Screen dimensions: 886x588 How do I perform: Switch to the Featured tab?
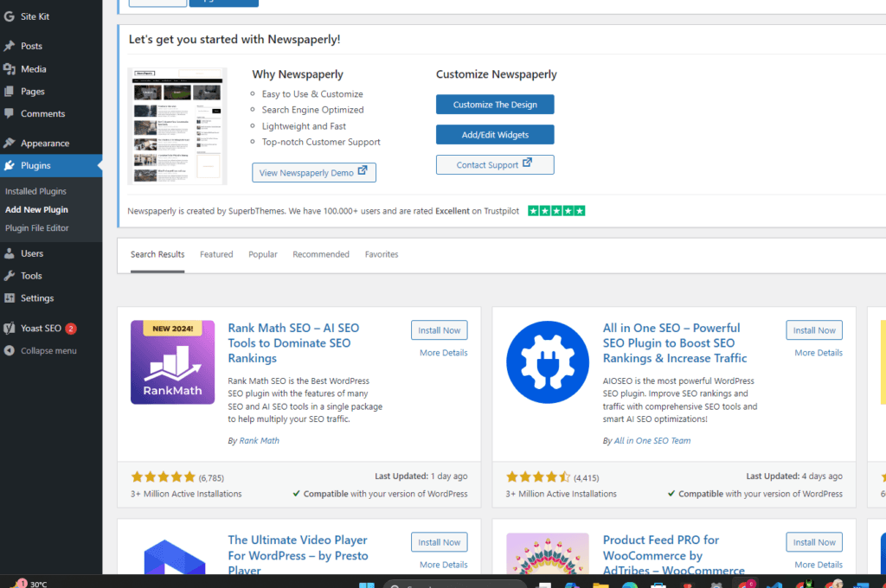click(216, 254)
